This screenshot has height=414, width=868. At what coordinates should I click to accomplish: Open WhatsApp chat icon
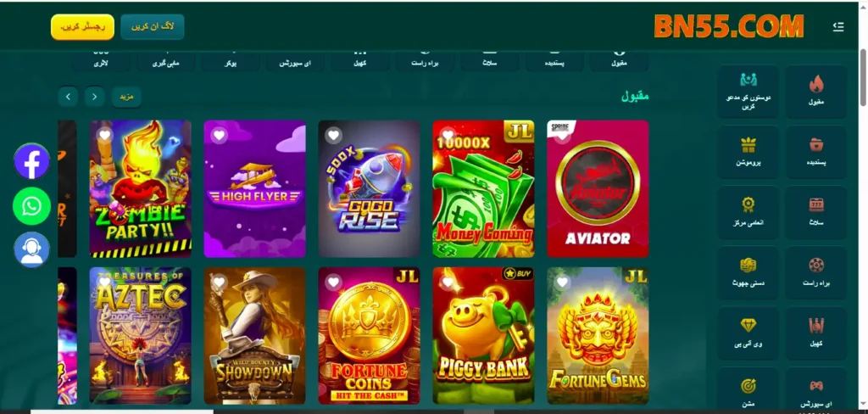coord(31,206)
